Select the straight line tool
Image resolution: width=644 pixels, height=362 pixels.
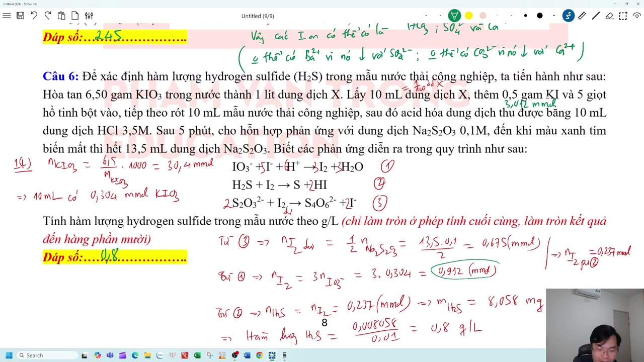[596, 16]
